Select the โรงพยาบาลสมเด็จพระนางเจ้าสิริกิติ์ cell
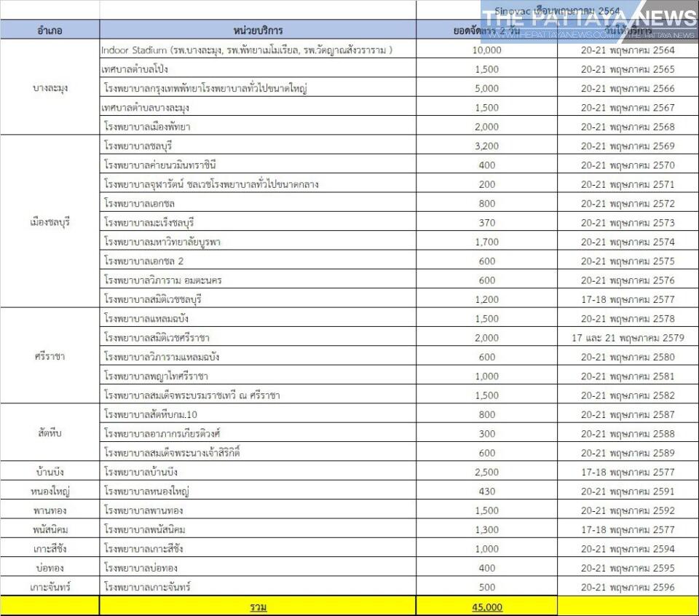699x616 pixels. click(x=258, y=452)
